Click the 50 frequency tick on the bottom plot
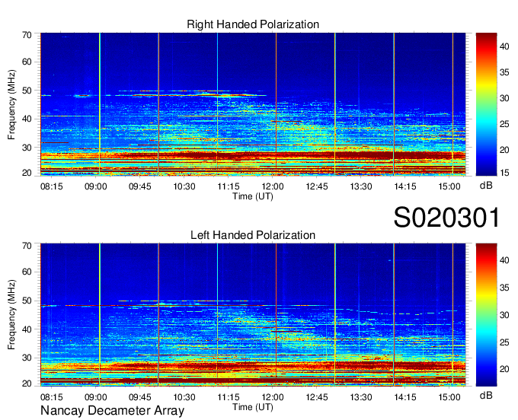Viewport: 518px width, 420px height. (x=27, y=301)
